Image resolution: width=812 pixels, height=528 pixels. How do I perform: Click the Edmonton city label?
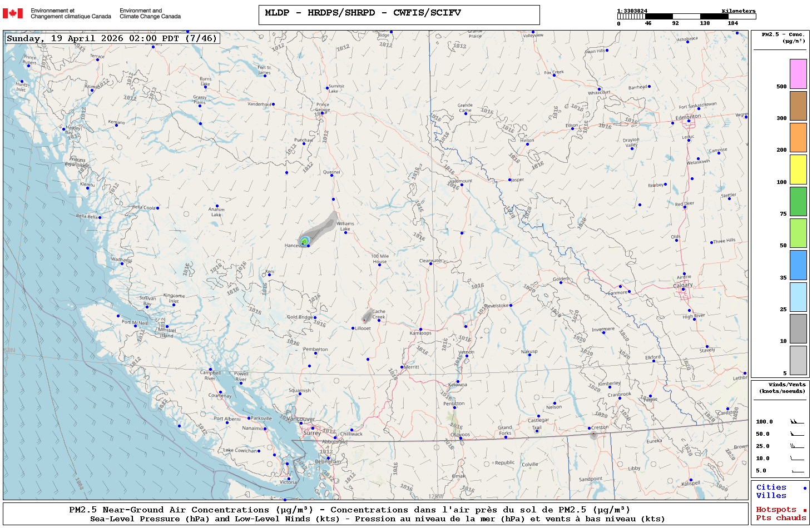click(x=688, y=117)
